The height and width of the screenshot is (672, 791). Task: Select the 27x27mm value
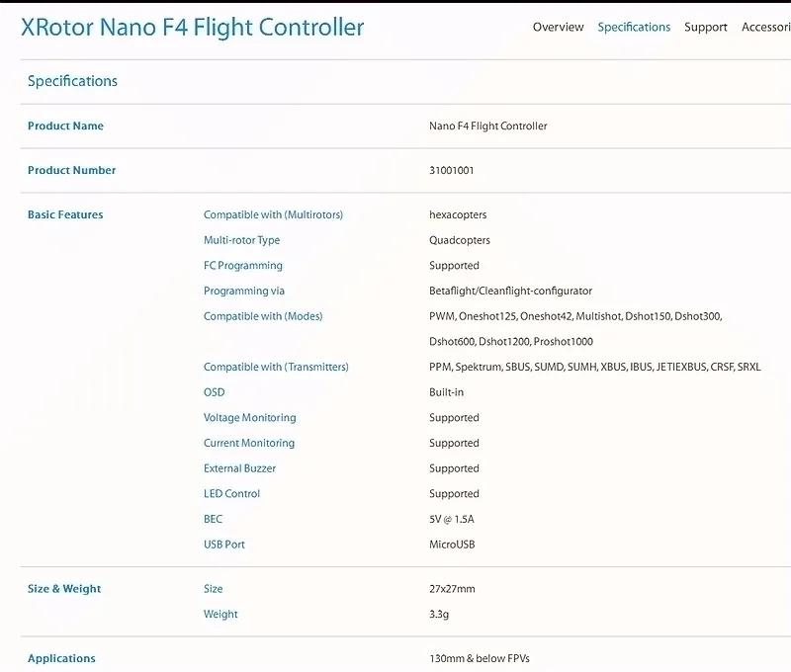(x=452, y=589)
